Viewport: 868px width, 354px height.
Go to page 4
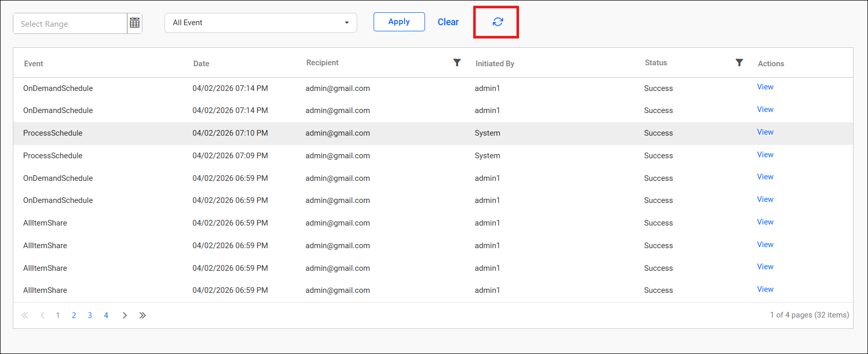[106, 315]
